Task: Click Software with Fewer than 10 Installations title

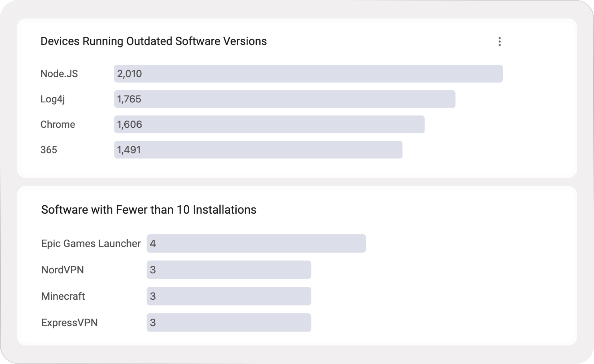Action: pyautogui.click(x=149, y=210)
